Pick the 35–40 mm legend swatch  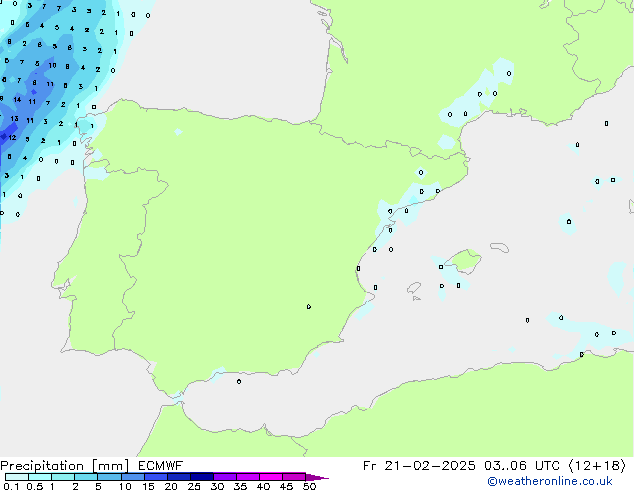coord(247,477)
